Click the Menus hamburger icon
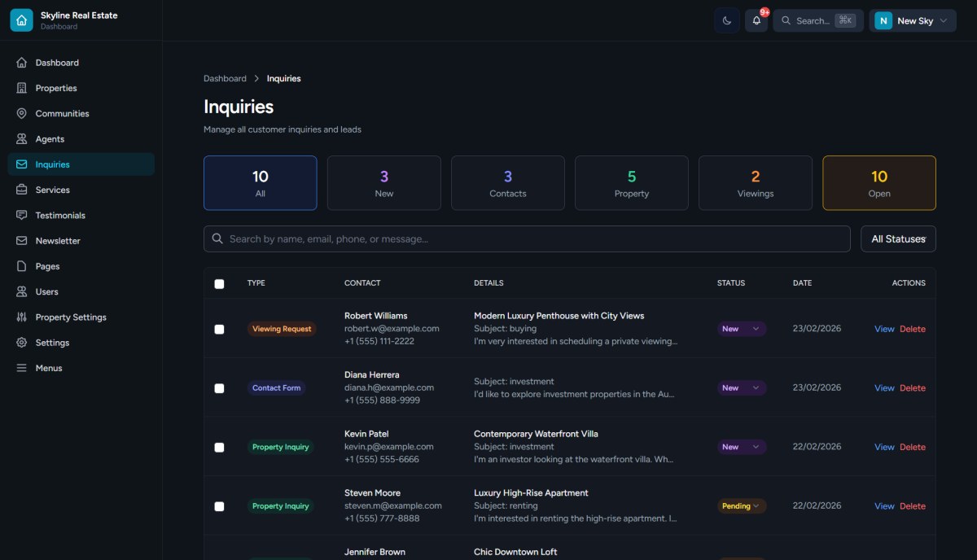Image resolution: width=977 pixels, height=560 pixels. 21,368
